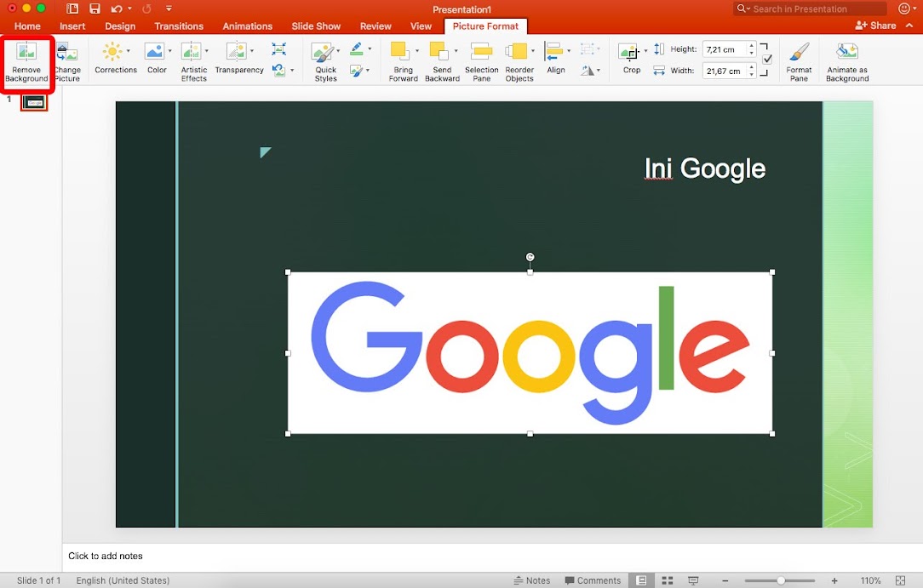The height and width of the screenshot is (588, 923).
Task: Expand the Undo history dropdown arrow
Action: coord(129,9)
